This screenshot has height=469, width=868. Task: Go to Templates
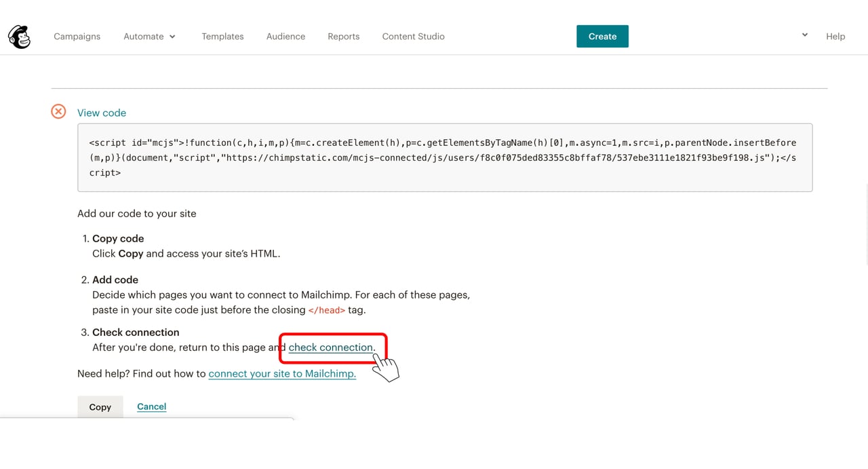tap(222, 37)
